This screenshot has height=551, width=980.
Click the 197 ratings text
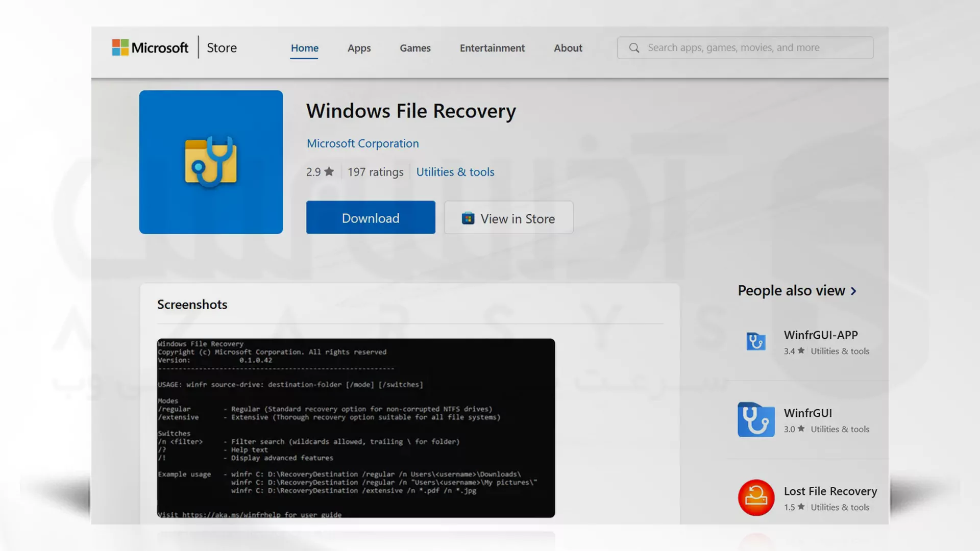point(376,172)
